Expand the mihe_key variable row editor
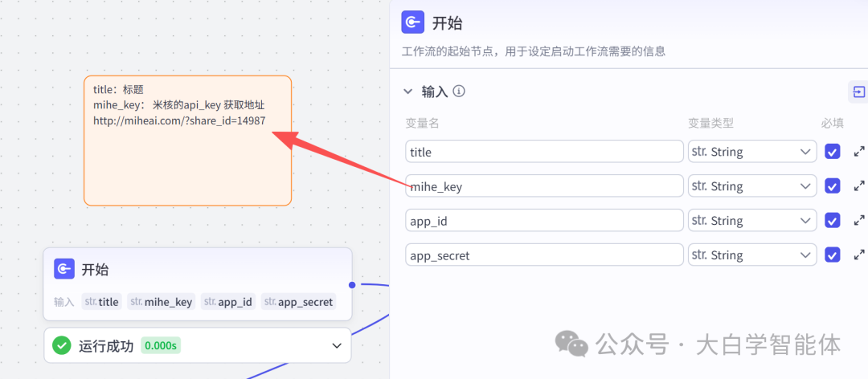868x379 pixels. tap(859, 186)
